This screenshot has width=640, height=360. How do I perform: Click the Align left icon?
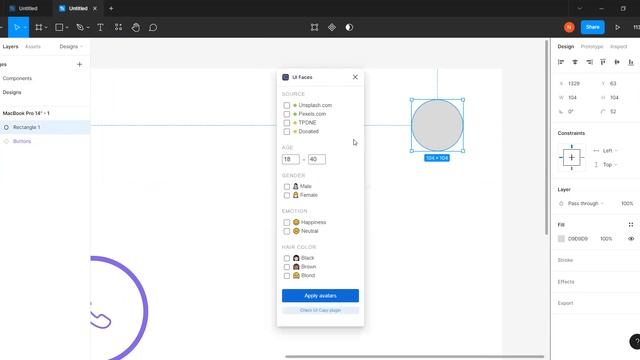click(x=561, y=62)
